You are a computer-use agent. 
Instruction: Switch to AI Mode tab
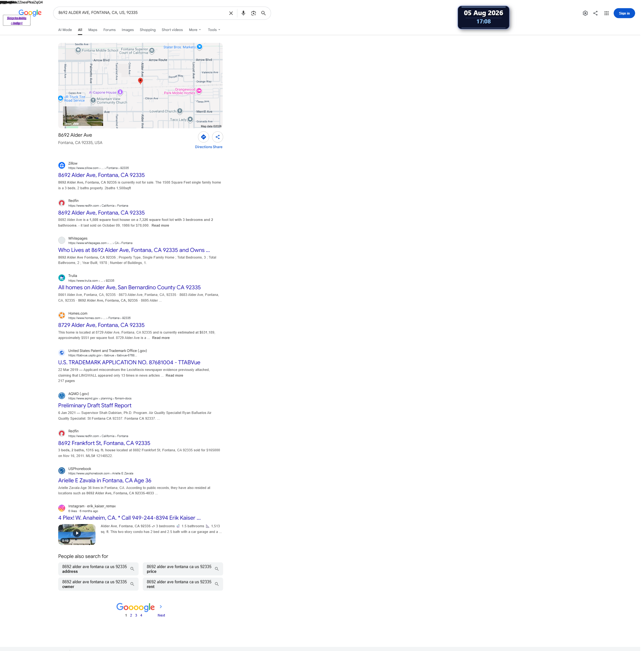[x=65, y=30]
